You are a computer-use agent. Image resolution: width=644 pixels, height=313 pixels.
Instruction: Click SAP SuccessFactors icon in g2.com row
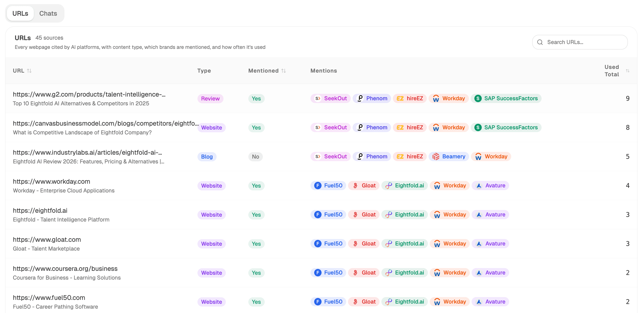click(x=478, y=98)
